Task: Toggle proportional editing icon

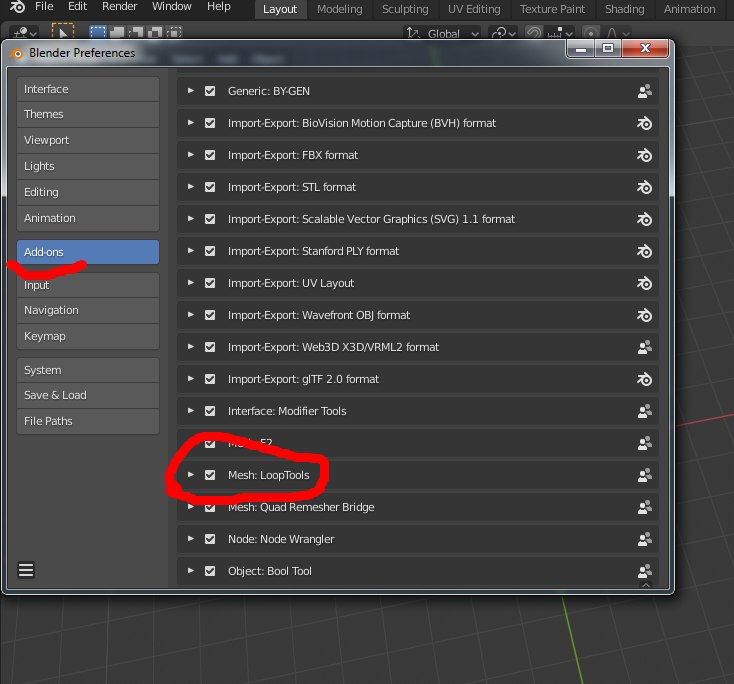Action: pyautogui.click(x=591, y=33)
